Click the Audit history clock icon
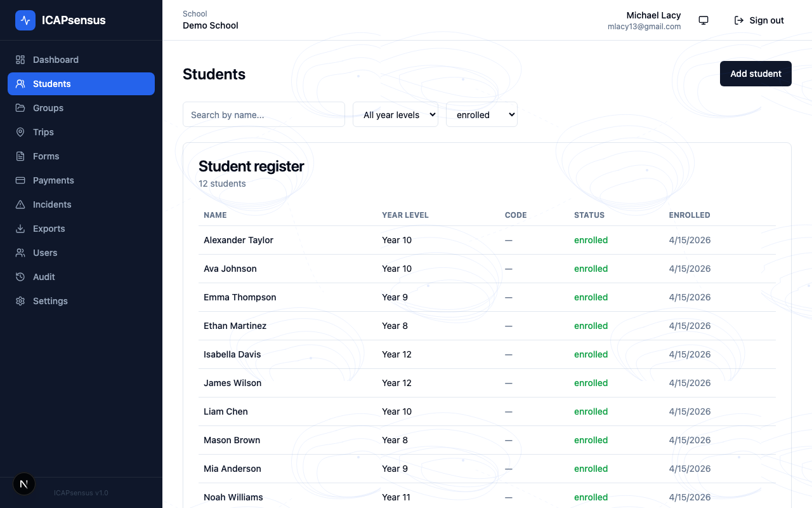Viewport: 812px width, 508px height. pyautogui.click(x=20, y=276)
